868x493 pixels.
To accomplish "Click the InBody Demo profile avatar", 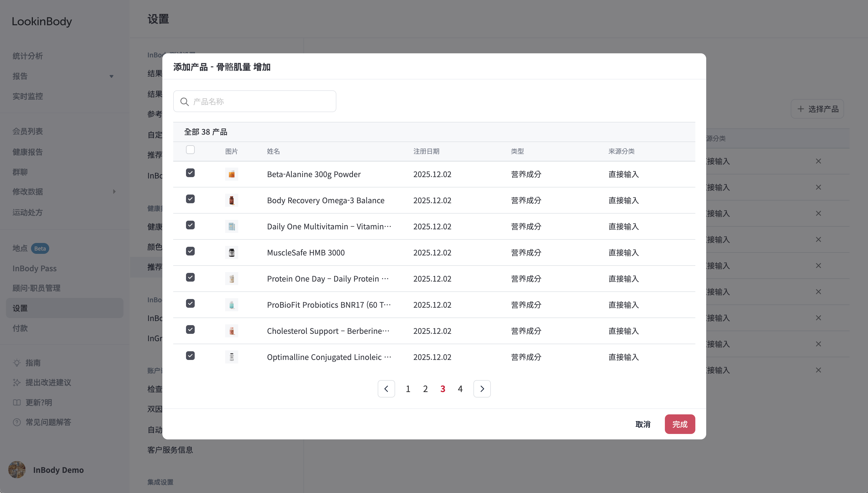I will click(17, 470).
